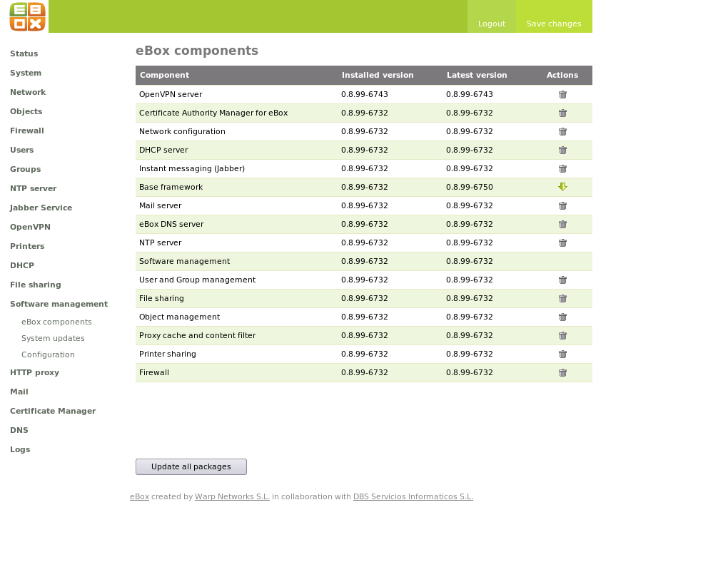Viewport: 728px width, 577px height.
Task: Remove the NTP server component via trash icon
Action: tap(562, 243)
